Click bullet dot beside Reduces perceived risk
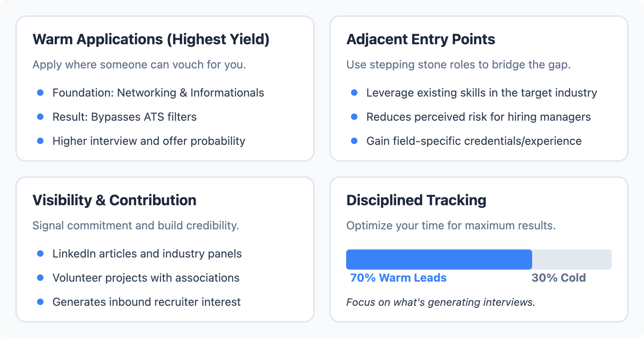Viewport: 644px width, 338px height. [x=354, y=117]
